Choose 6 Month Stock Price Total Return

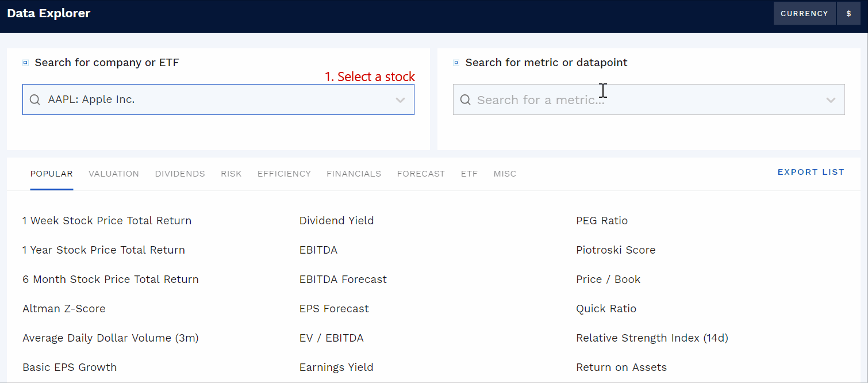[x=111, y=279]
